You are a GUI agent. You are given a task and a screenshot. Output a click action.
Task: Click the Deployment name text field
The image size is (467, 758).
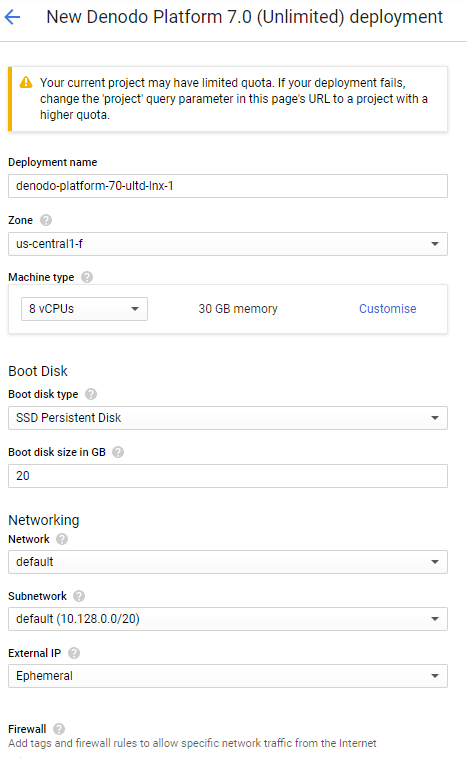[228, 186]
